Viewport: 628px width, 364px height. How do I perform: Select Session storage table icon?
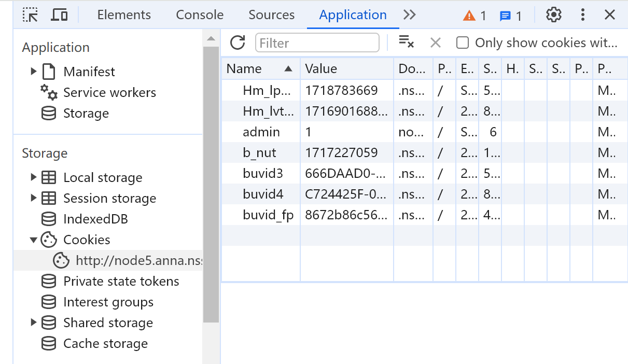point(49,198)
